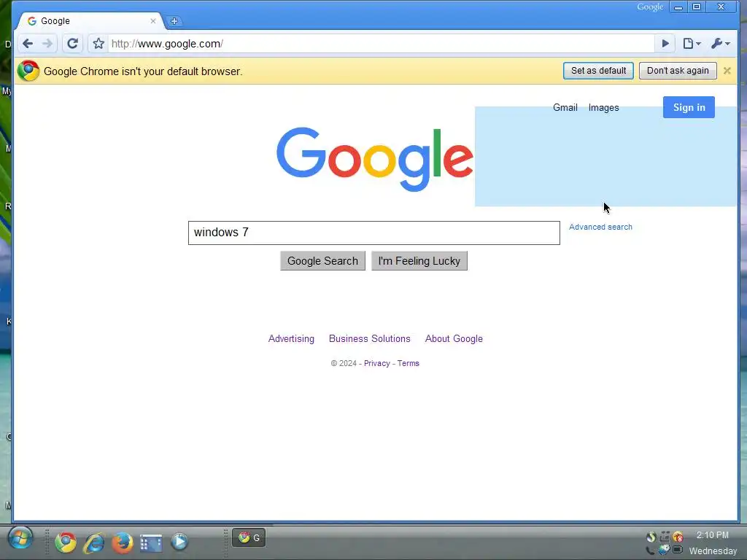The image size is (747, 560).
Task: Click the red bug tray icon
Action: (678, 537)
